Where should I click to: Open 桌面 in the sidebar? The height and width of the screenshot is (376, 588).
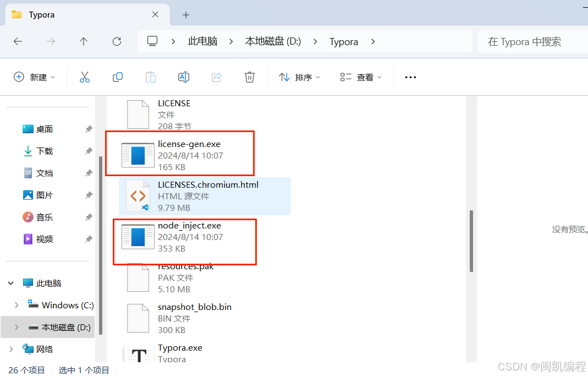tap(44, 129)
